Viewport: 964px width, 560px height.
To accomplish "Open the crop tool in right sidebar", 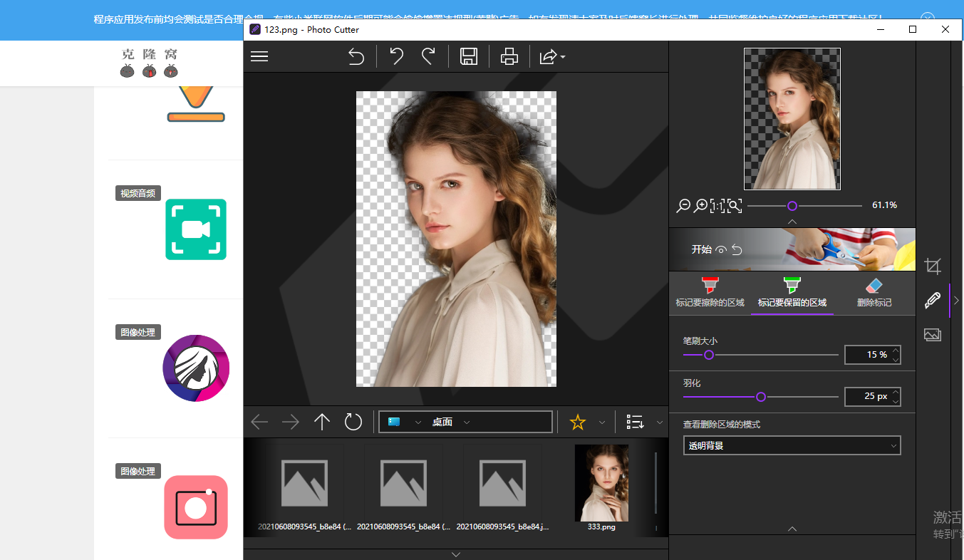I will tap(933, 266).
